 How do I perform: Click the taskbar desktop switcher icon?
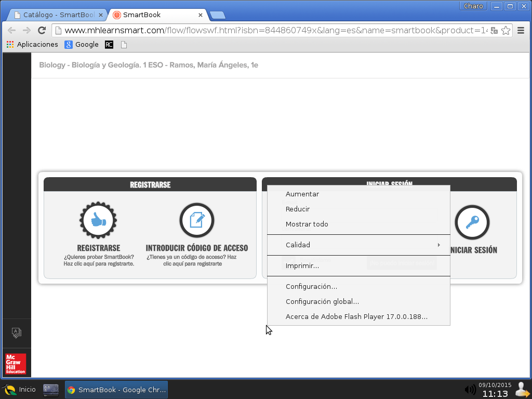click(x=51, y=390)
